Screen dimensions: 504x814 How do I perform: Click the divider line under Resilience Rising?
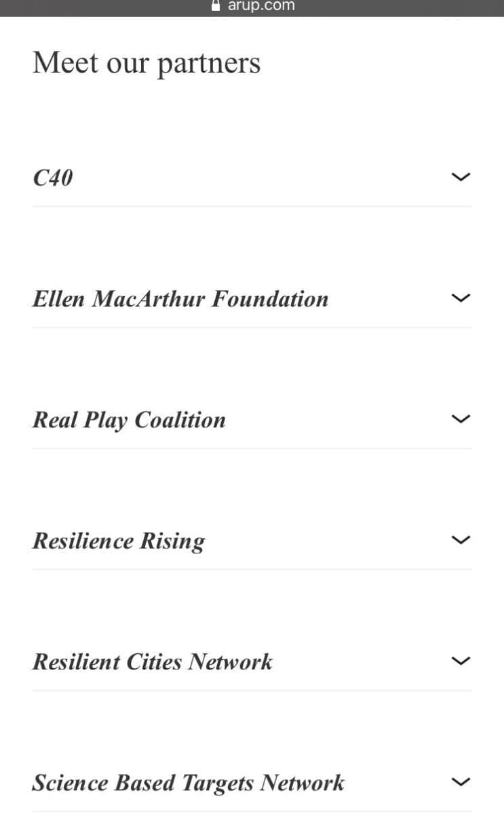[x=252, y=569]
